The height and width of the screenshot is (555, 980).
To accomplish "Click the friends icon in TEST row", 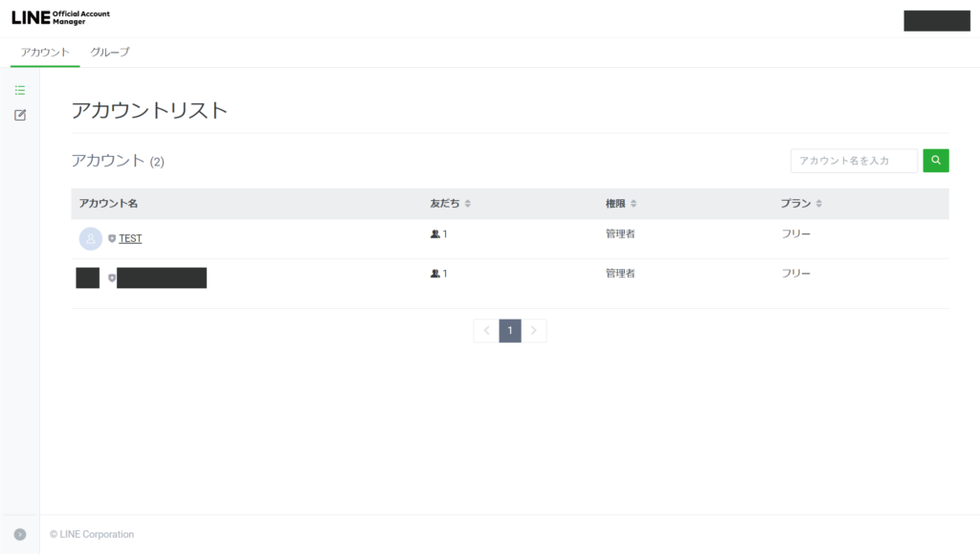I will 435,233.
